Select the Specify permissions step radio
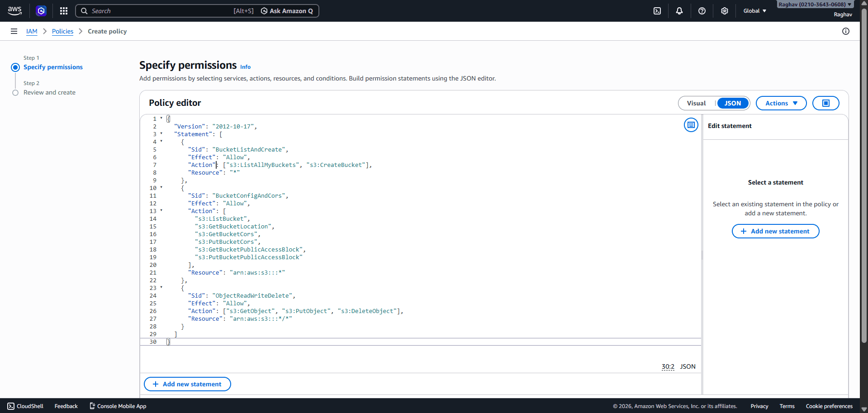The height and width of the screenshot is (413, 868). [15, 67]
